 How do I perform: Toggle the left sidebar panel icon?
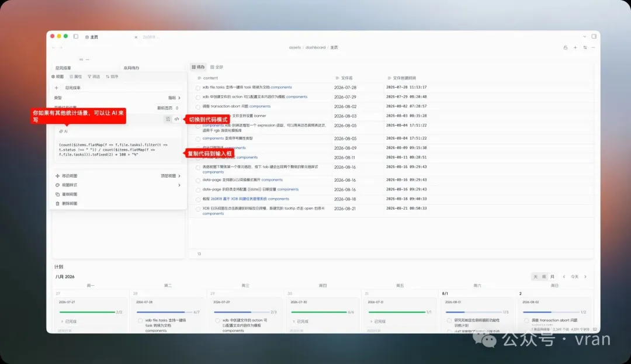(x=75, y=36)
